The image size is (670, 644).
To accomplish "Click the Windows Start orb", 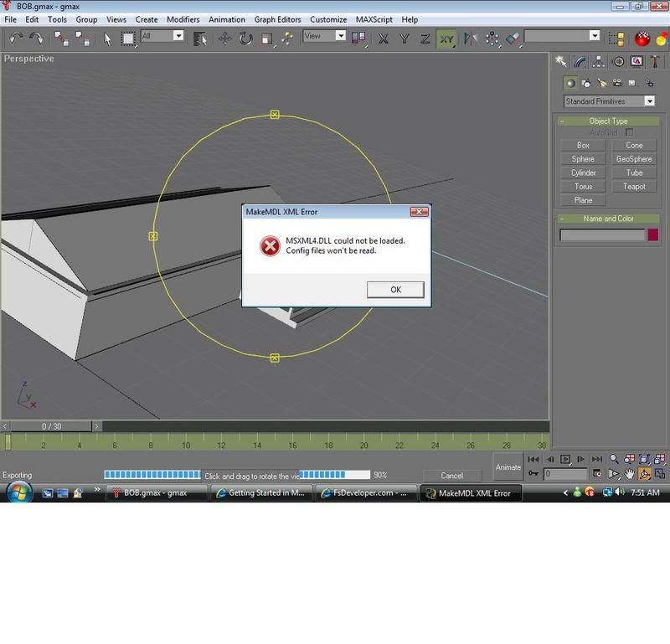I will [x=18, y=492].
